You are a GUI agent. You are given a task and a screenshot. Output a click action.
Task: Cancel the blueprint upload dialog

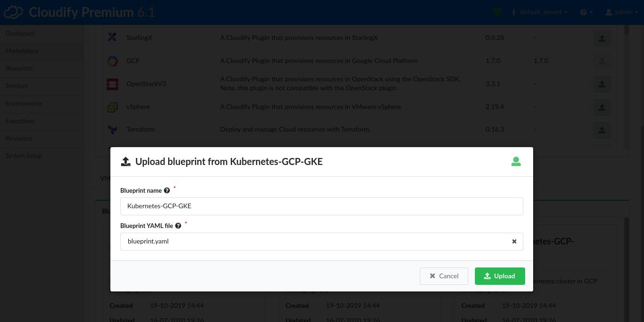click(443, 276)
